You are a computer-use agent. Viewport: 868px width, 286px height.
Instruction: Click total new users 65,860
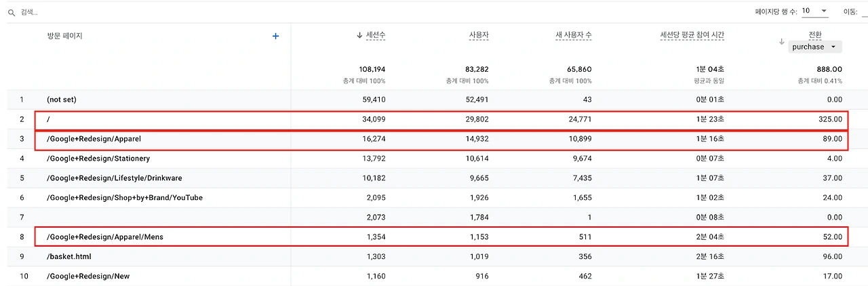(x=578, y=69)
